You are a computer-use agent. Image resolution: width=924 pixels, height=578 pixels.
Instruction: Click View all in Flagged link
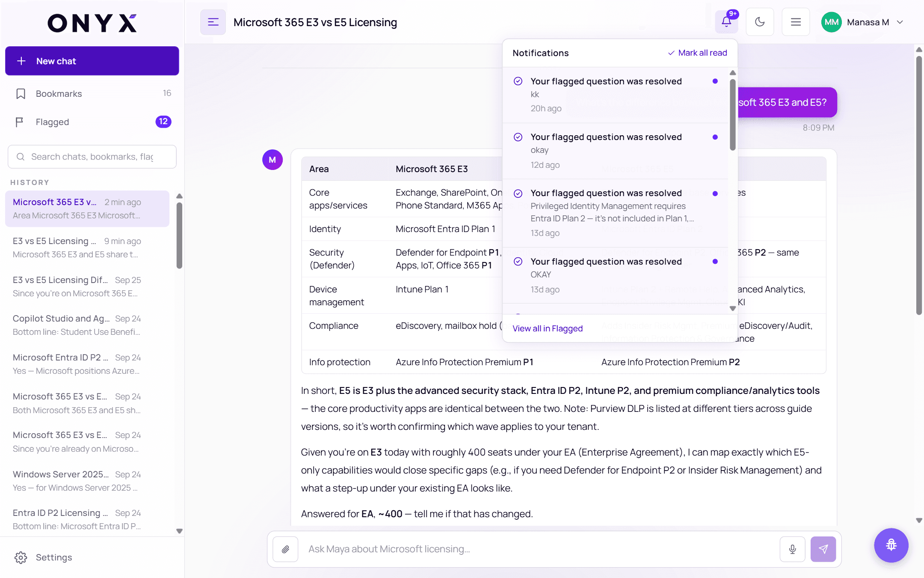[x=548, y=328]
